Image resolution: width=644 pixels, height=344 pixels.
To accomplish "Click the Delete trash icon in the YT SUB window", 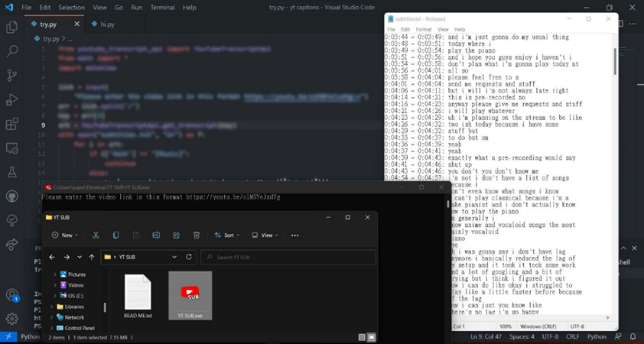I will tap(197, 235).
